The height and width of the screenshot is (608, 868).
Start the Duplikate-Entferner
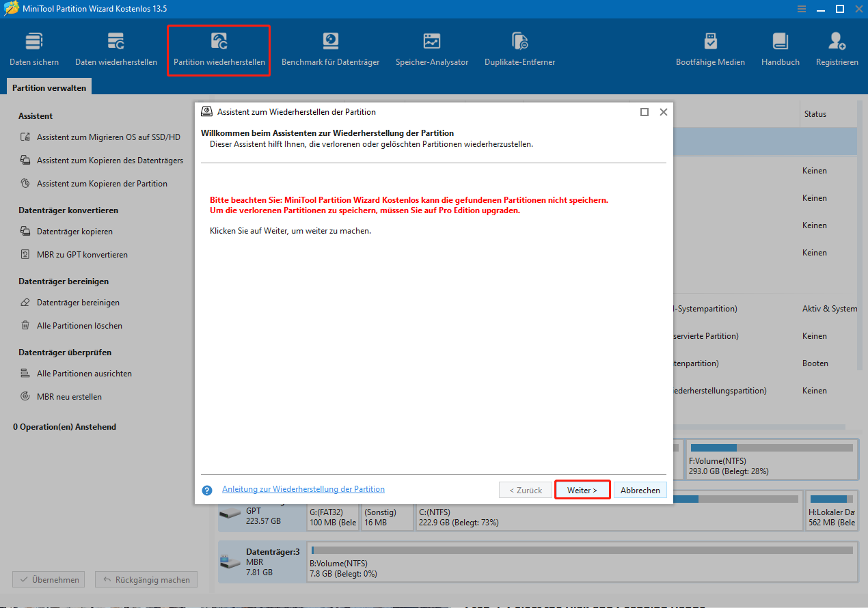click(x=519, y=46)
